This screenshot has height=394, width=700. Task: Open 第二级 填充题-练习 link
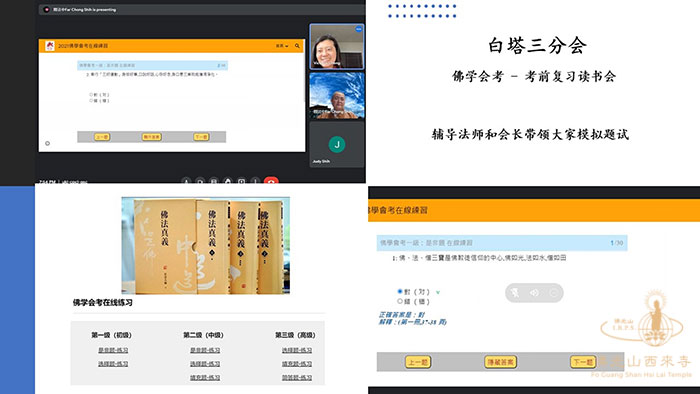[205, 378]
